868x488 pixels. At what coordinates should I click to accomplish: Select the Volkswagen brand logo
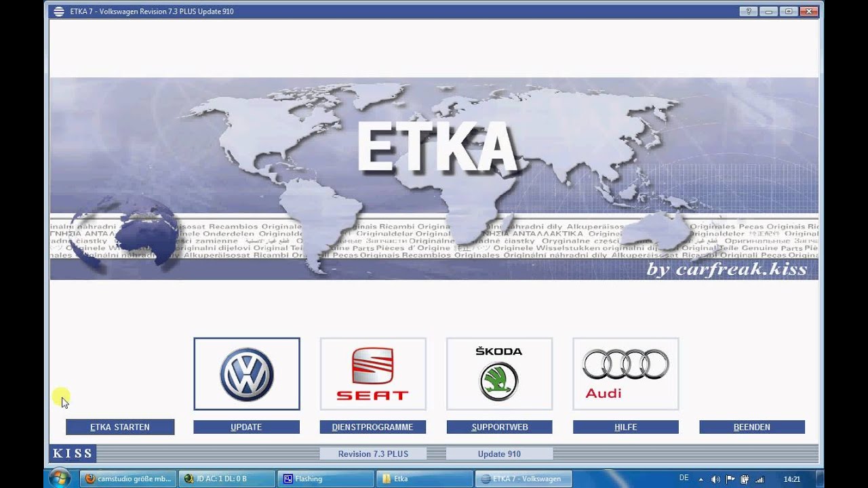pyautogui.click(x=247, y=374)
